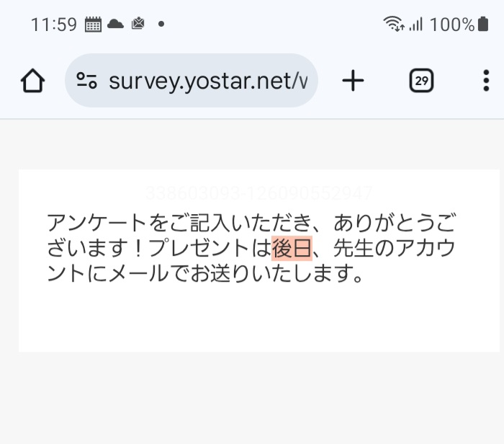Tap the battery icon
The image size is (504, 444).
(482, 25)
